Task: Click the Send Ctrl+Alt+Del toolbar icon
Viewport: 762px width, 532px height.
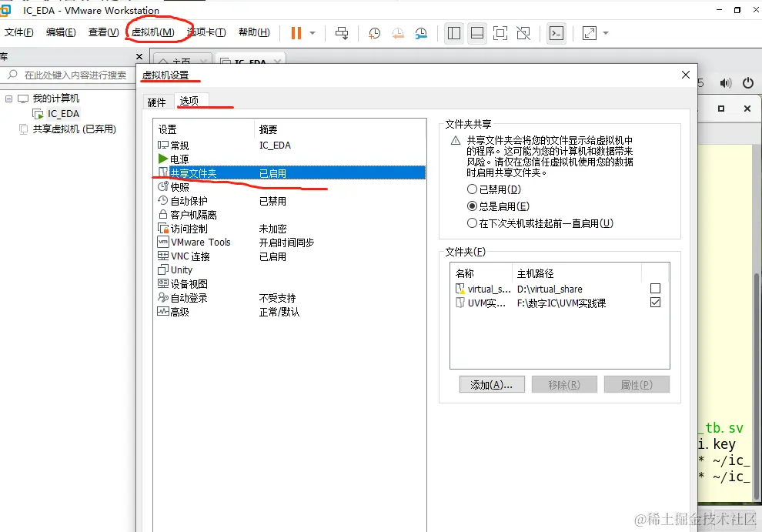Action: 342,33
